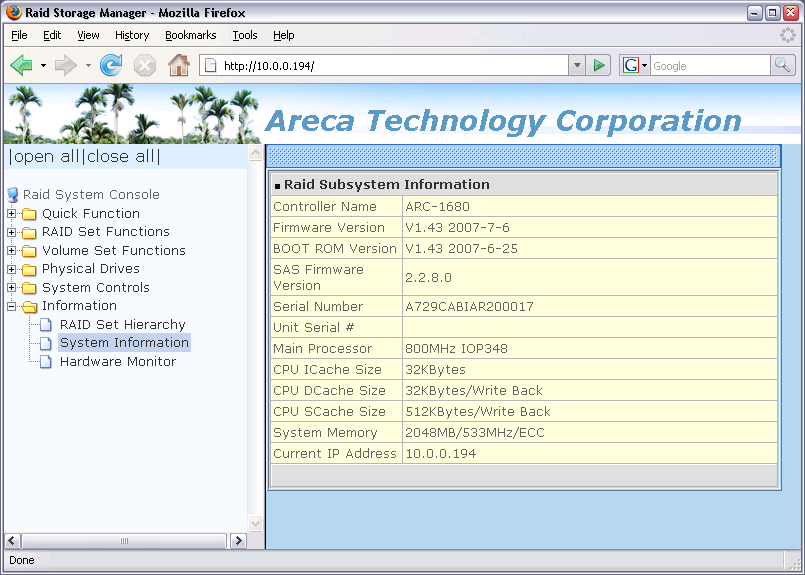This screenshot has height=575, width=805.
Task: Click the '2048MB/533MHz/ECC' memory value
Action: 474,433
